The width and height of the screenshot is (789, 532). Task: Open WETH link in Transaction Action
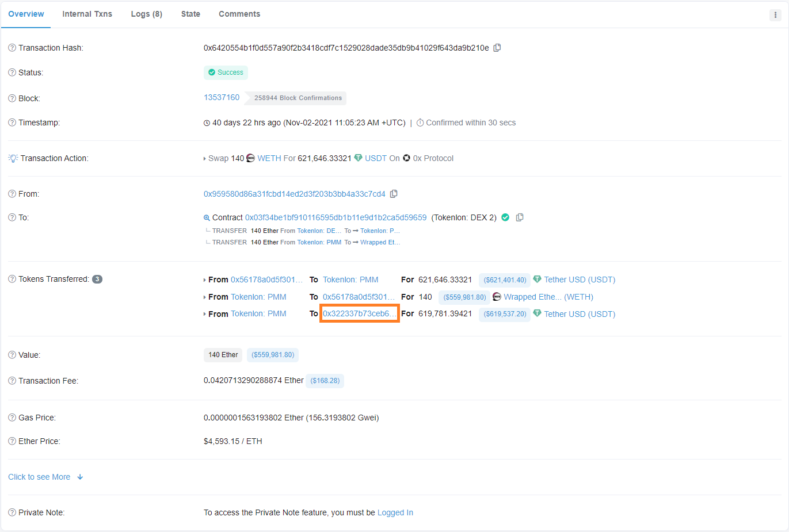click(x=269, y=158)
